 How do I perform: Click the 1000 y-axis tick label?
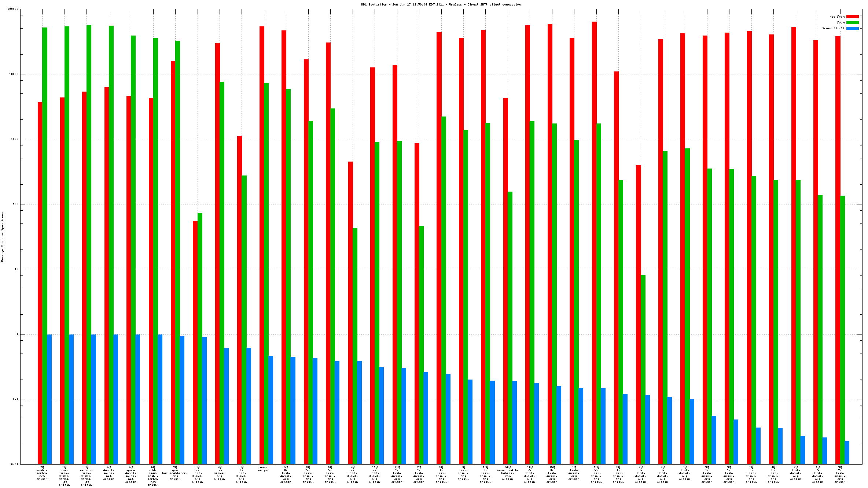14,139
